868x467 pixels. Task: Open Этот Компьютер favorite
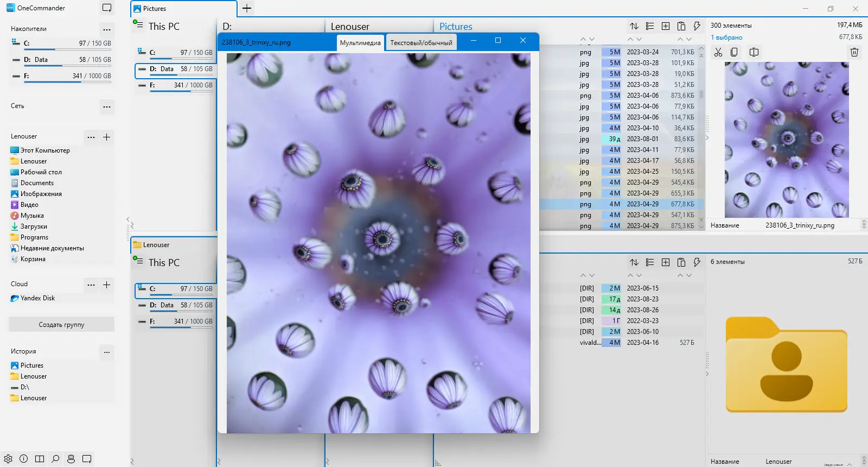click(45, 150)
